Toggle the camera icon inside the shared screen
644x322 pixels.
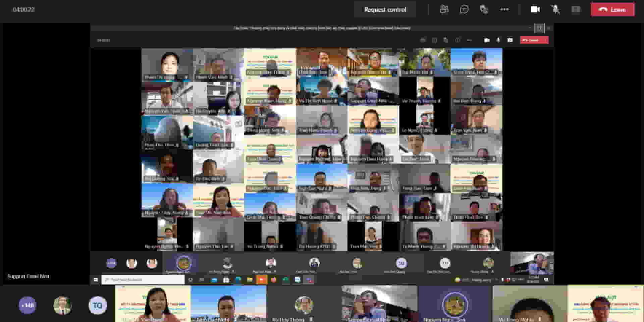click(x=487, y=40)
